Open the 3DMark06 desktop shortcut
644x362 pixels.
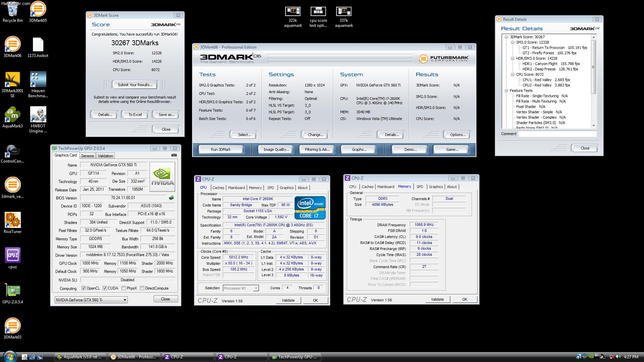click(x=12, y=47)
